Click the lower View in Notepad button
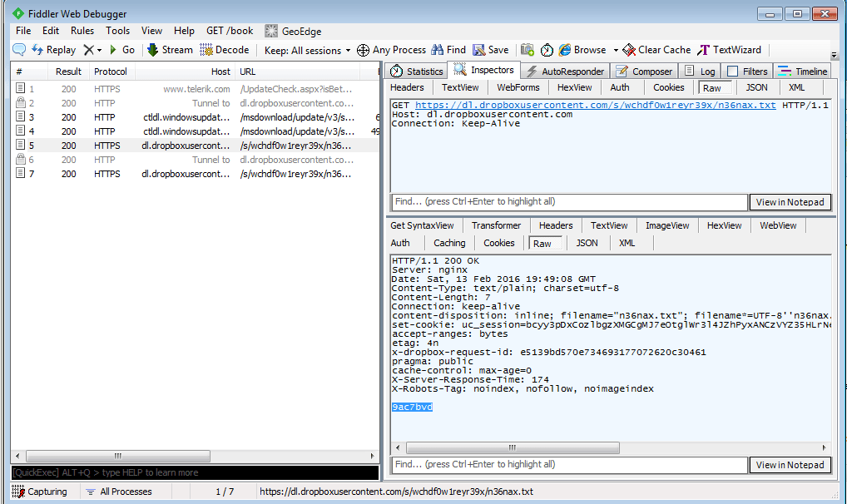The image size is (847, 504). 790,465
